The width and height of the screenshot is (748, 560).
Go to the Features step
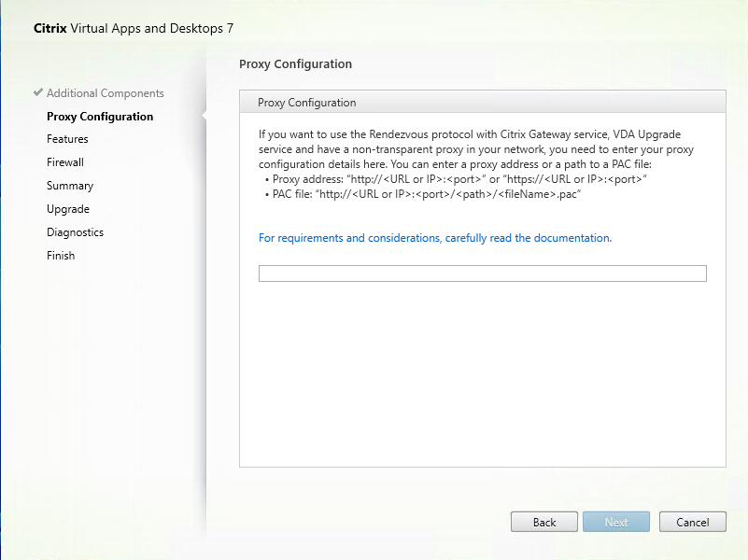tap(67, 139)
